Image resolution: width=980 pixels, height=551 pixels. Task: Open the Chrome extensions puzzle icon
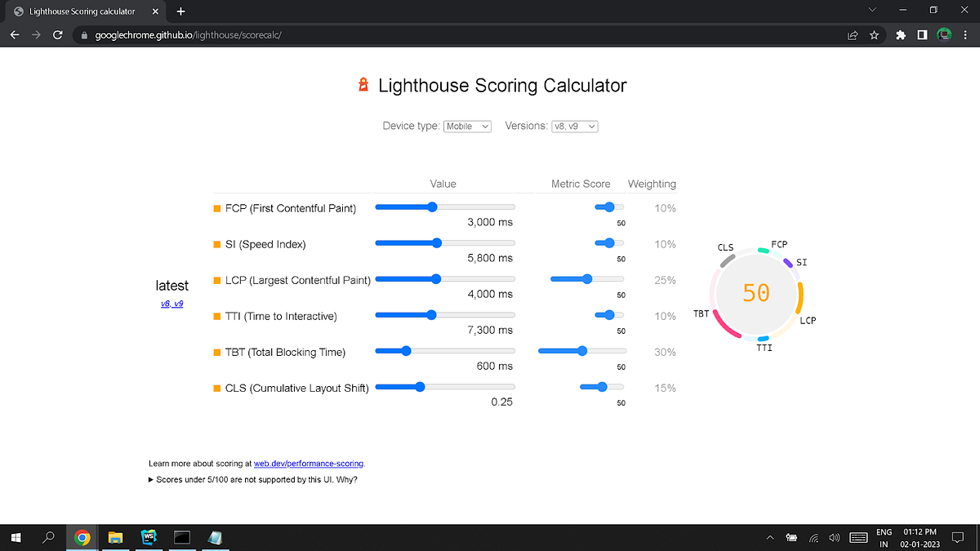click(x=900, y=35)
